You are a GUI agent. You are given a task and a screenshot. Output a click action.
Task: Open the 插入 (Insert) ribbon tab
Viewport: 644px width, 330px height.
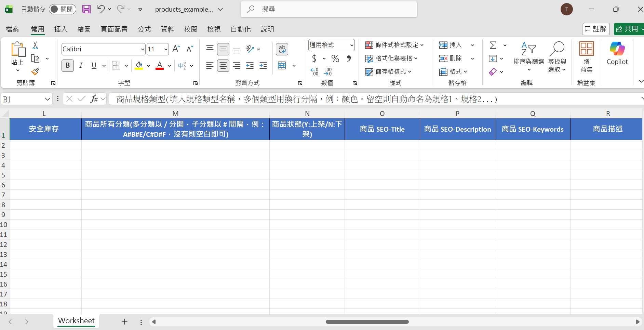tap(61, 29)
